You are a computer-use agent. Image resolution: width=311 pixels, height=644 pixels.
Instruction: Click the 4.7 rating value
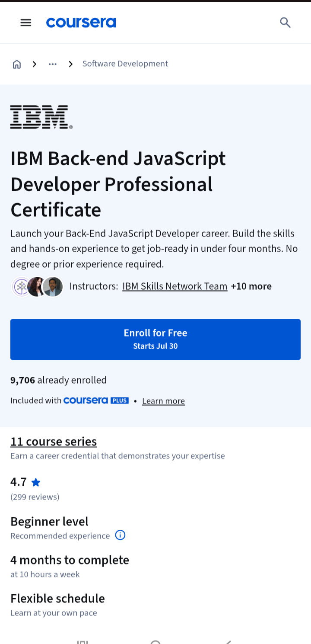[x=19, y=482]
